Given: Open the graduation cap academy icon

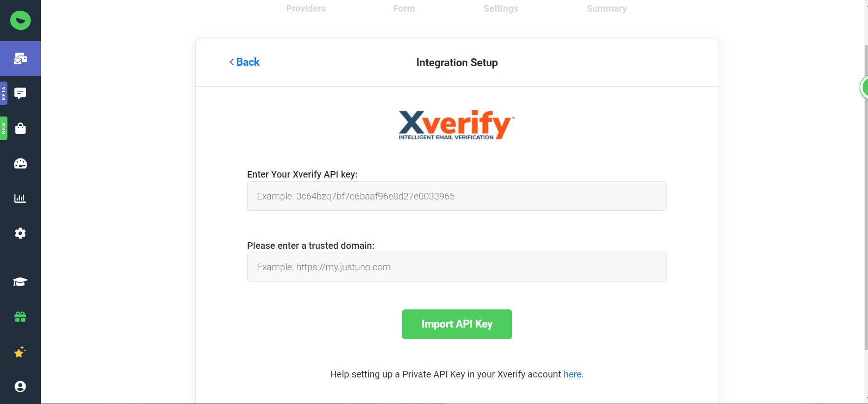Looking at the screenshot, I should pos(20,282).
